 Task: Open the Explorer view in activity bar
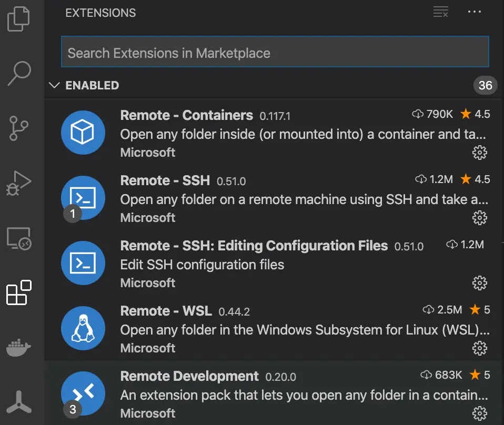point(19,19)
